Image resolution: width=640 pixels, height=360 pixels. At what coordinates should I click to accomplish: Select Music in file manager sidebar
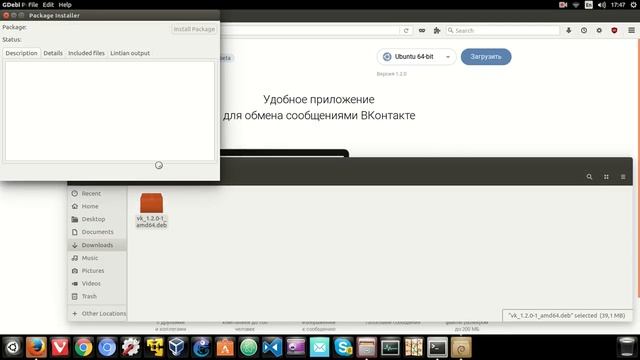97,258
